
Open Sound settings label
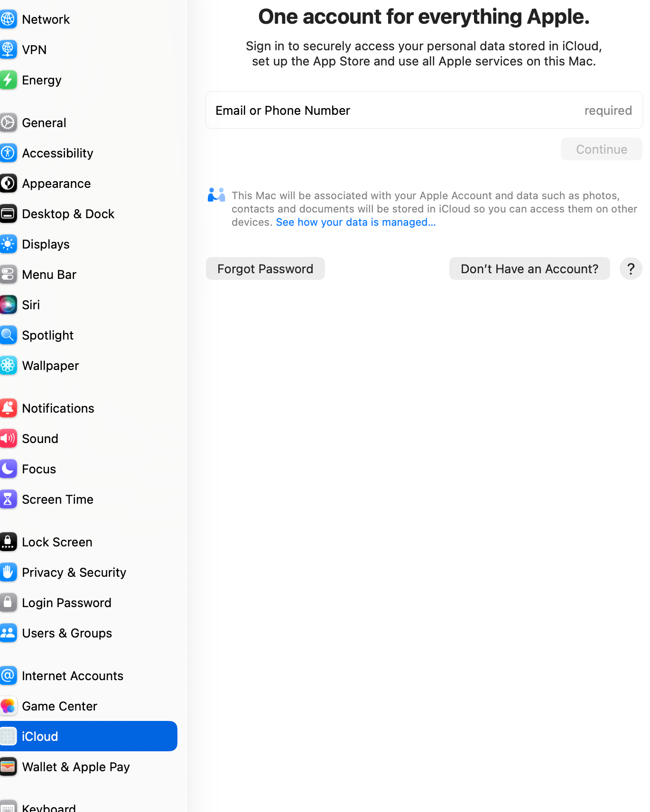pos(40,438)
